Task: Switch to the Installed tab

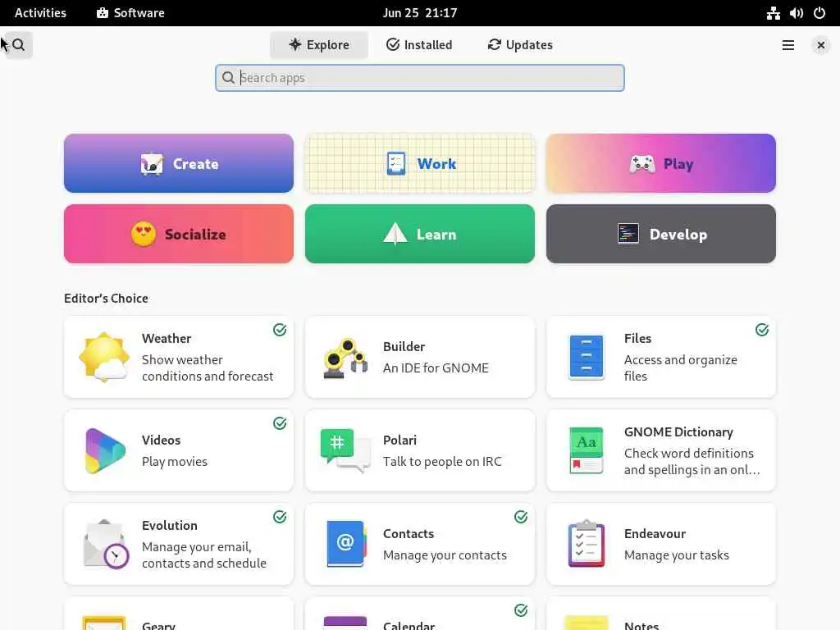Action: tap(419, 45)
